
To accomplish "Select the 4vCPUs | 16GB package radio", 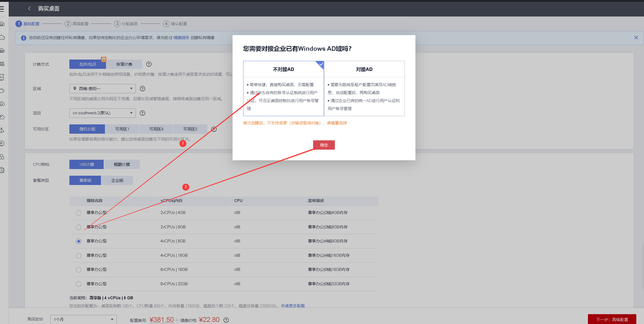I will tap(79, 256).
